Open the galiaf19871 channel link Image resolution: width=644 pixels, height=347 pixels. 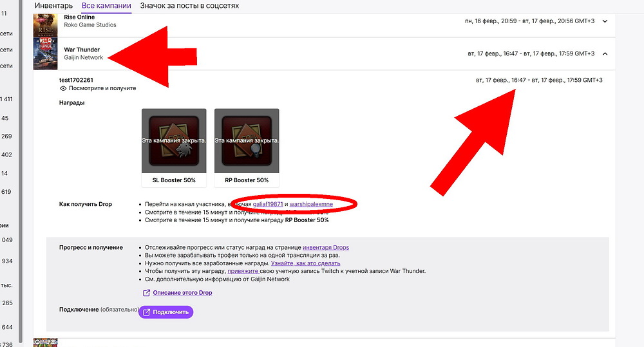point(267,204)
